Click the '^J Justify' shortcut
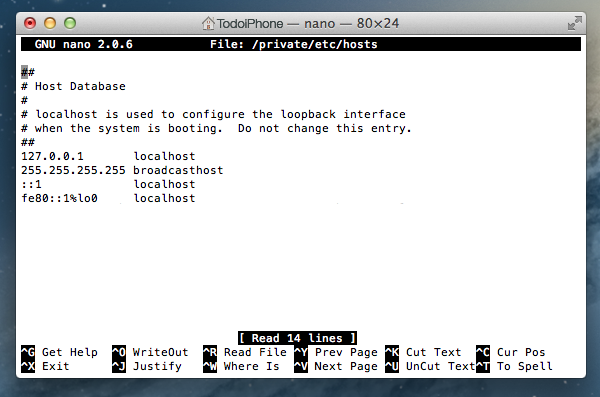 point(147,366)
